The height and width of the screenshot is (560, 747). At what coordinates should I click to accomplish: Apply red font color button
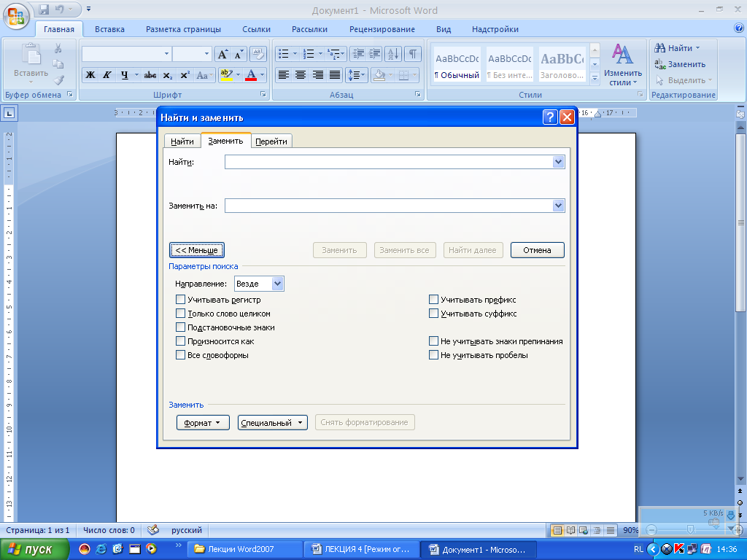[x=251, y=75]
